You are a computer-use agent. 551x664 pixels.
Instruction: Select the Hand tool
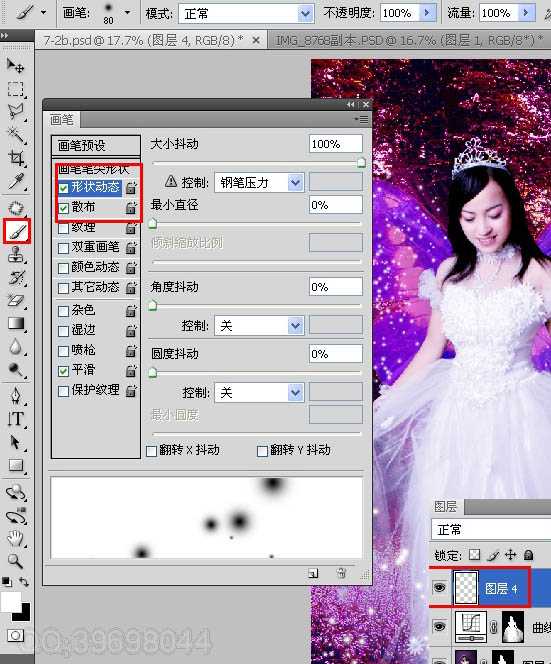(16, 539)
